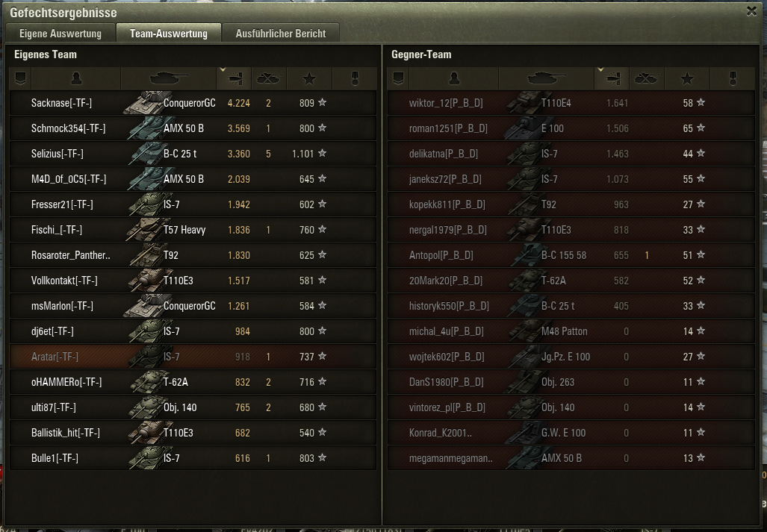Sort own team by platoon shield icon

click(x=21, y=78)
